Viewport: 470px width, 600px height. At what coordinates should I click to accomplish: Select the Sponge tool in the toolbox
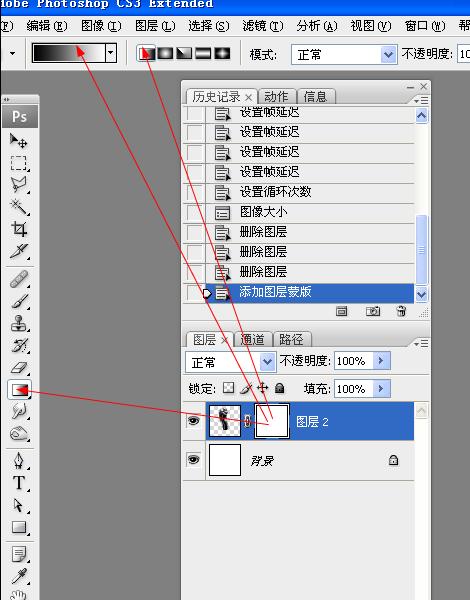click(18, 434)
